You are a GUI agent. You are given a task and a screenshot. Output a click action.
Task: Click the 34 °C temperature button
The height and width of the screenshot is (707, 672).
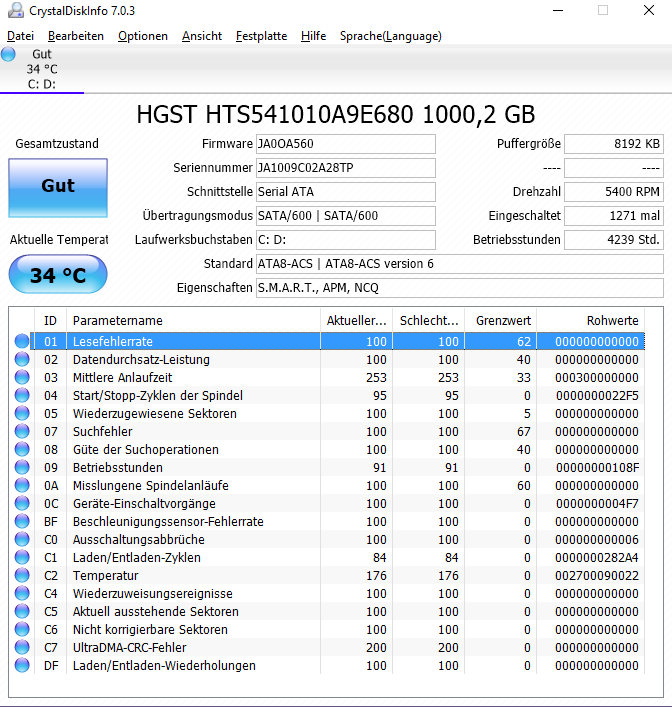pyautogui.click(x=58, y=274)
